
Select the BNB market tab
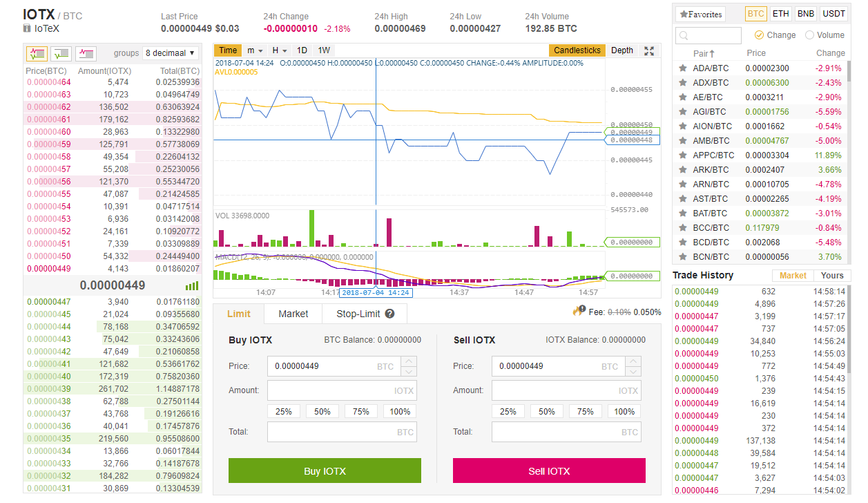(806, 14)
